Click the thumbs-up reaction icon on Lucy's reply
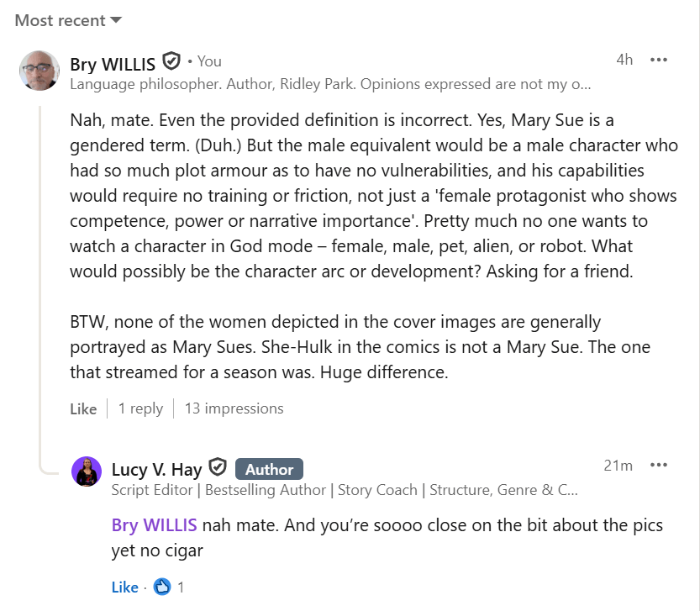Image resolution: width=700 pixels, height=611 pixels. [162, 587]
